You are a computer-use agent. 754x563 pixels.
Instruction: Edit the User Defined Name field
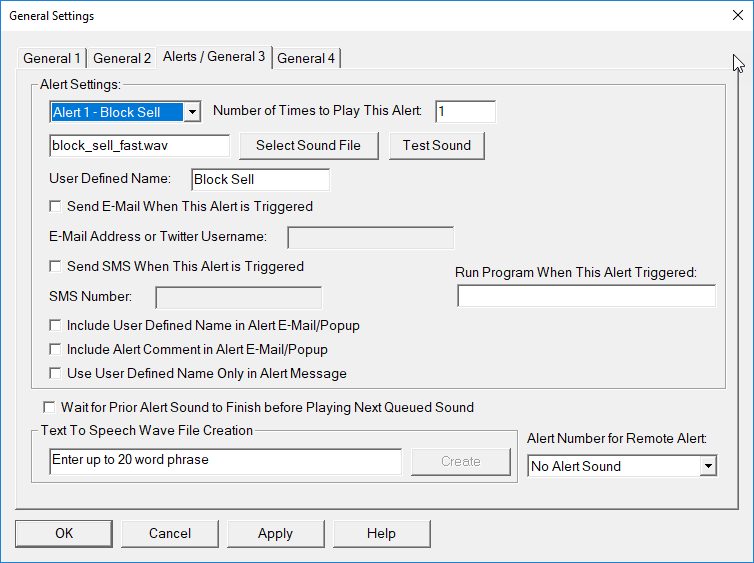[x=260, y=180]
